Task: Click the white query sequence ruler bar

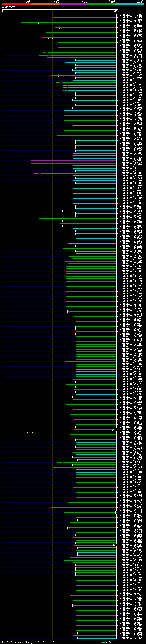Action: point(60,10)
